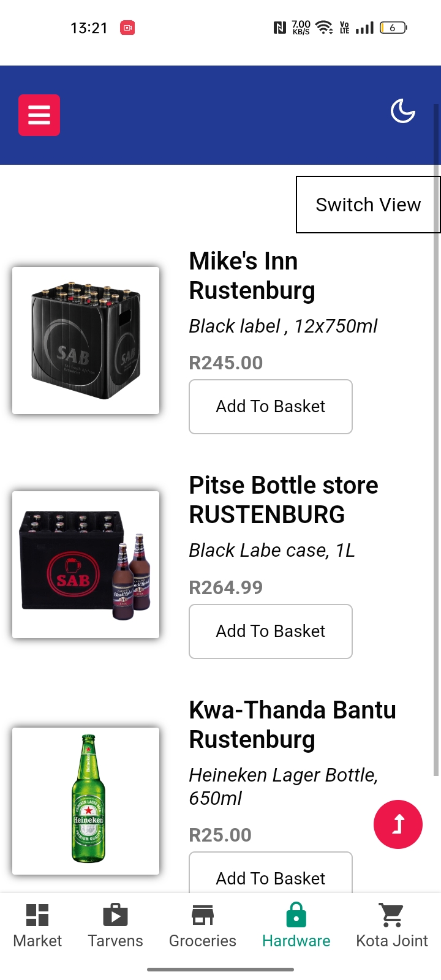
Task: Tap the screen recording status icon
Action: [127, 28]
